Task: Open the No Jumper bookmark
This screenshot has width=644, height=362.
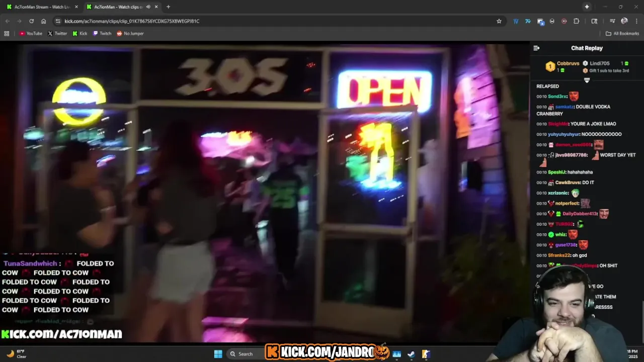Action: [x=130, y=34]
